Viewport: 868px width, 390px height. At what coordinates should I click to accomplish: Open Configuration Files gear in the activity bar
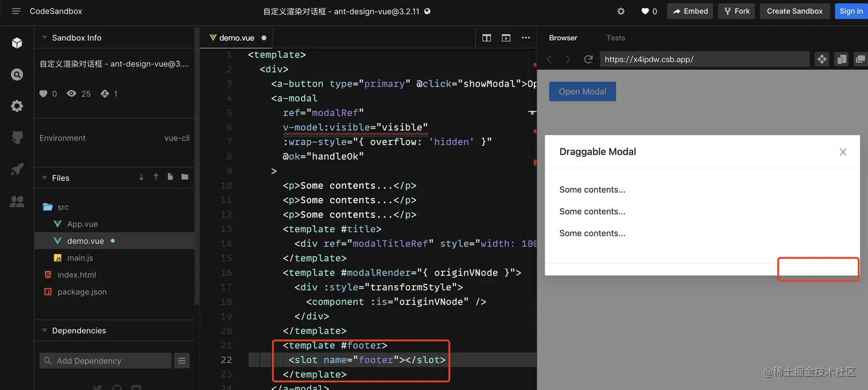point(17,106)
